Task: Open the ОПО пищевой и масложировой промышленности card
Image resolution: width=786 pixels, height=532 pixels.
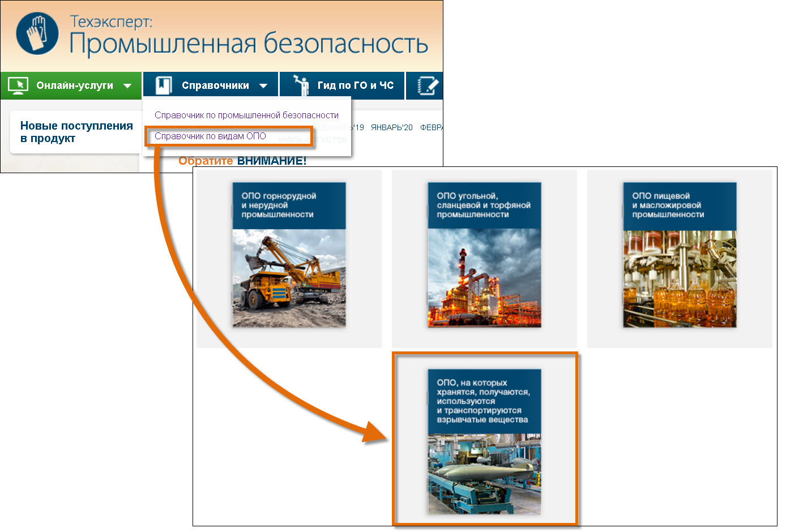Action: [x=680, y=255]
